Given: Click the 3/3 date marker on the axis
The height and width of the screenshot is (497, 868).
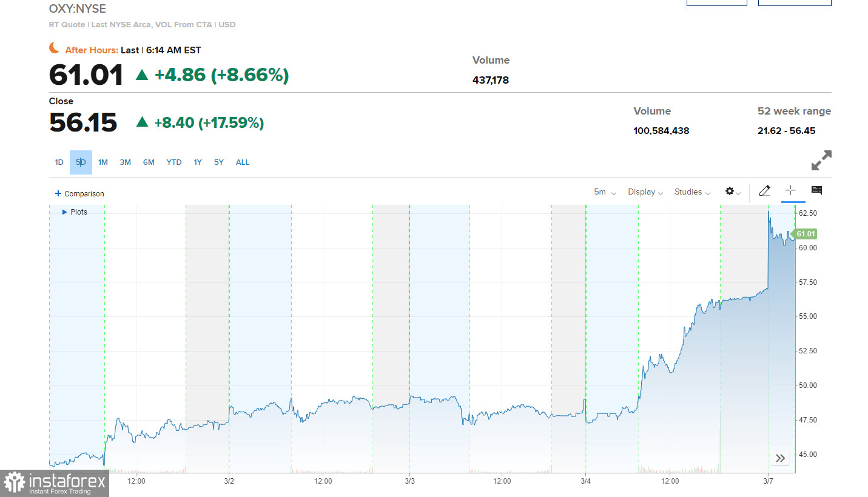Looking at the screenshot, I should click(409, 481).
